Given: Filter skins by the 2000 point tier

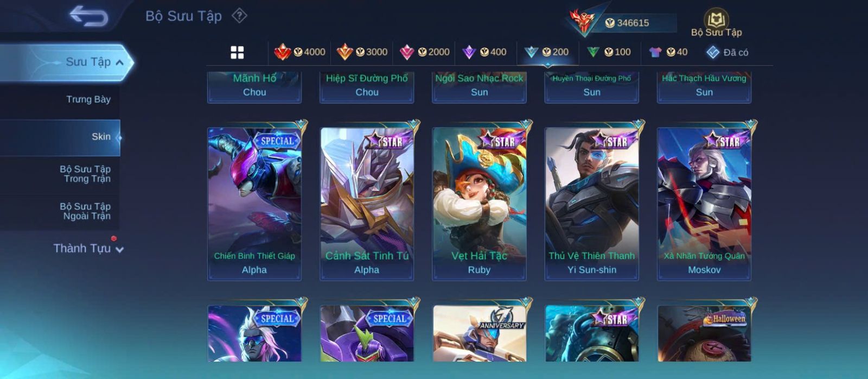Looking at the screenshot, I should point(424,52).
